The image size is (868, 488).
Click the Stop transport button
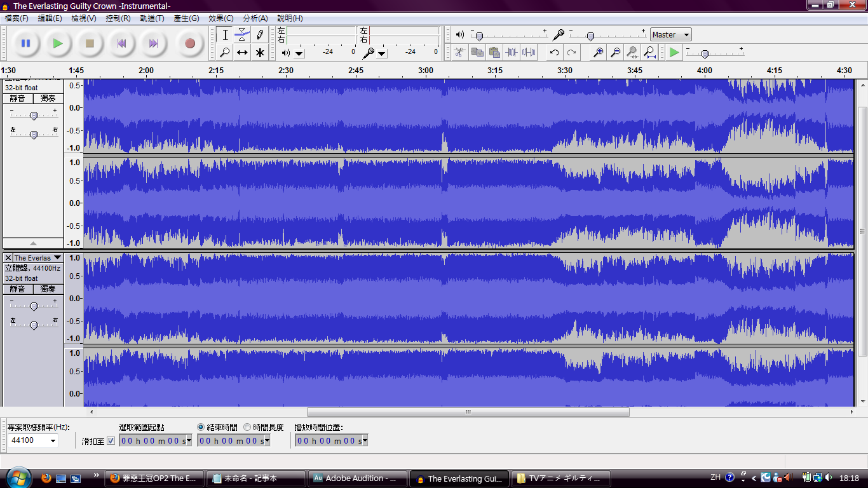[x=90, y=44]
